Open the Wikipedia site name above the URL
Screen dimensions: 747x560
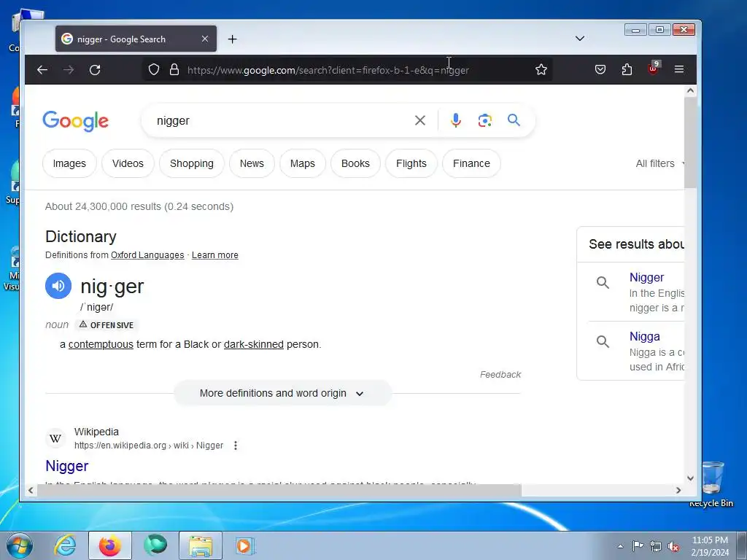pyautogui.click(x=96, y=432)
